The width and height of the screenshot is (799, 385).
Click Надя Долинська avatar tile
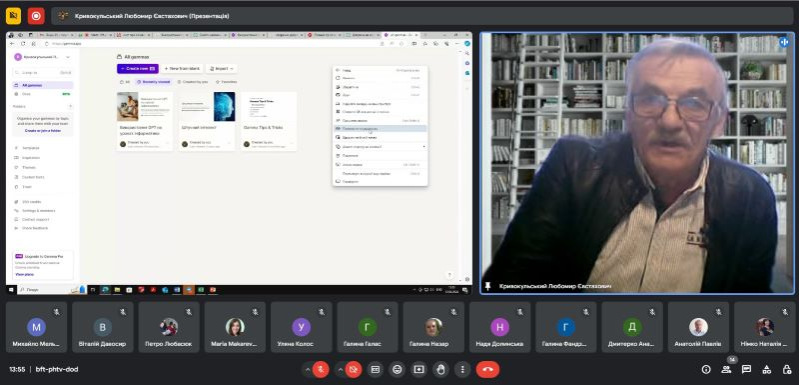500,327
